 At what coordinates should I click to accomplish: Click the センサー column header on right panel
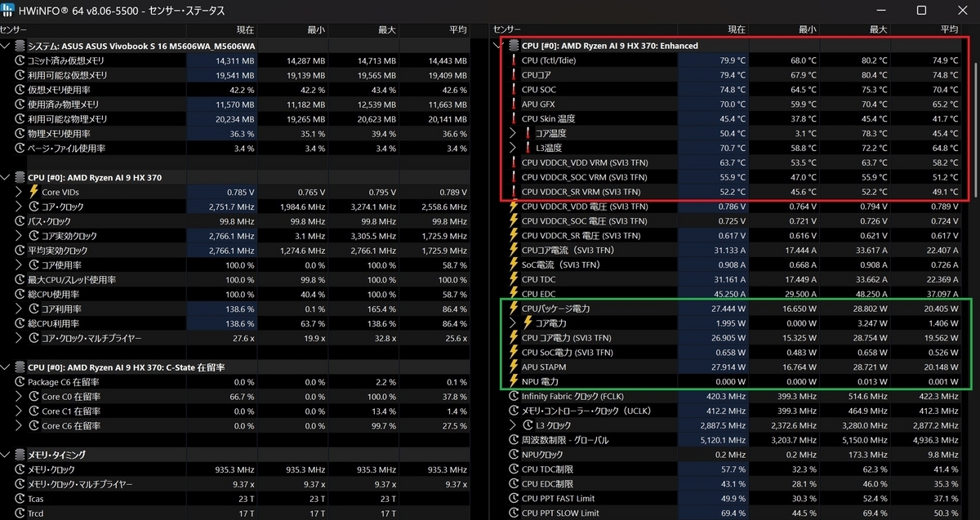click(x=586, y=29)
